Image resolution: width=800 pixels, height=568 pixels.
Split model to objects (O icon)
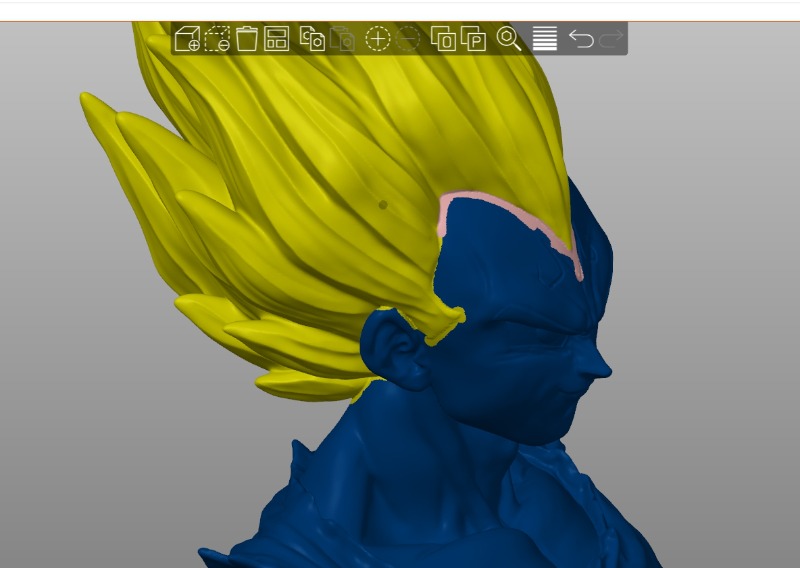click(x=443, y=39)
